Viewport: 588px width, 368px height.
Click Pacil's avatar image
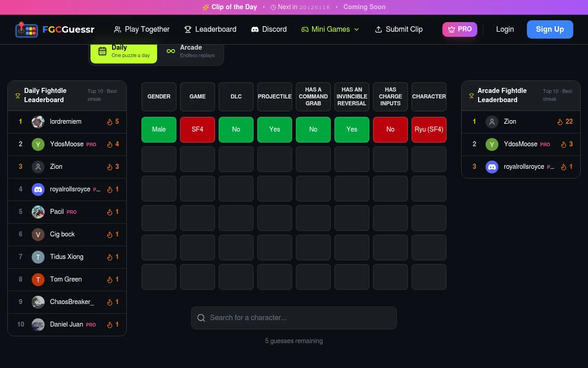tap(38, 212)
